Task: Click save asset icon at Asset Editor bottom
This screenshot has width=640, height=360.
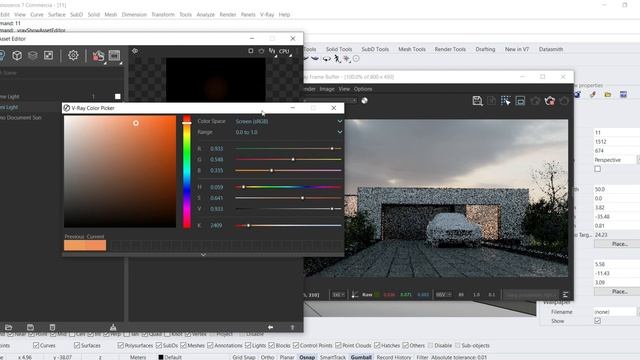Action: pyautogui.click(x=30, y=327)
